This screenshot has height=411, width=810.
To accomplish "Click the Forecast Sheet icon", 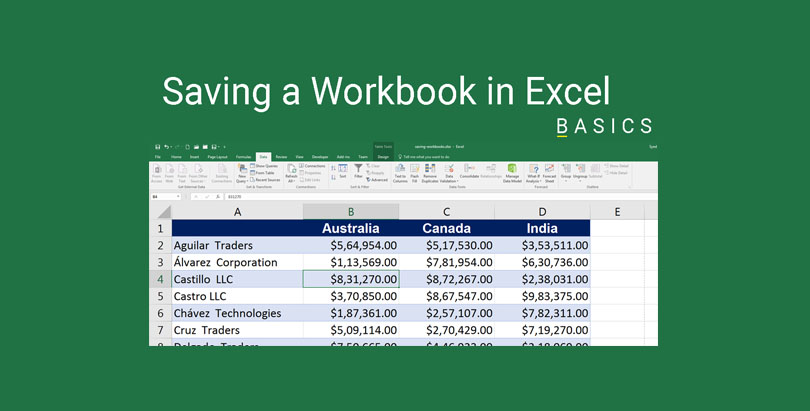I will click(549, 168).
